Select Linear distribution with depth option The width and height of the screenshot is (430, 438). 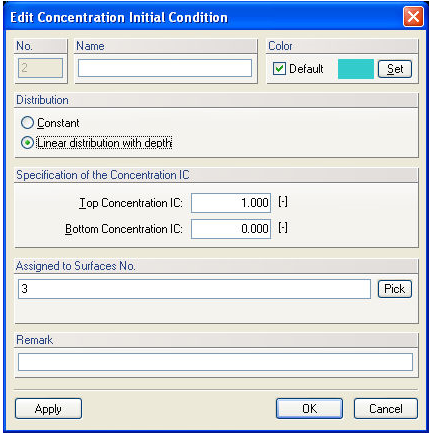27,143
